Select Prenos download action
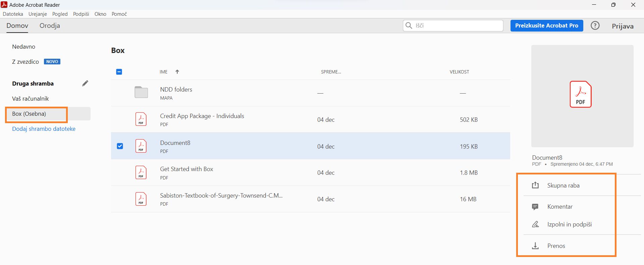The image size is (644, 265). coord(556,246)
